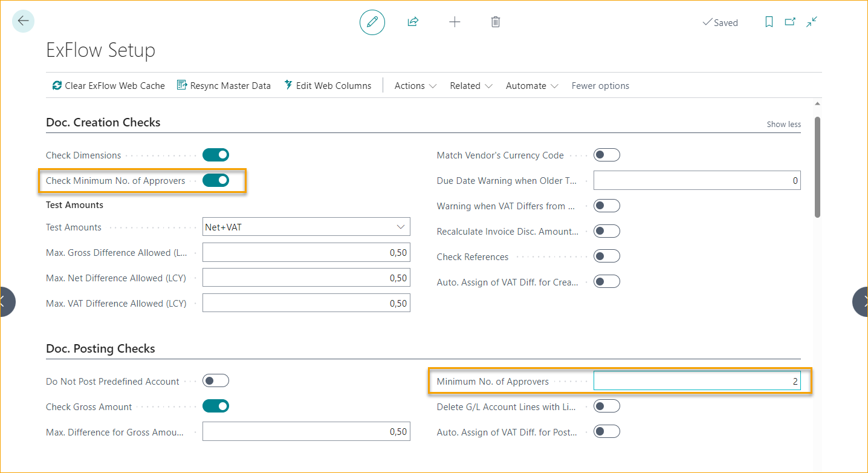868x473 pixels.
Task: Click the vertical scrollbar thumb
Action: [817, 166]
